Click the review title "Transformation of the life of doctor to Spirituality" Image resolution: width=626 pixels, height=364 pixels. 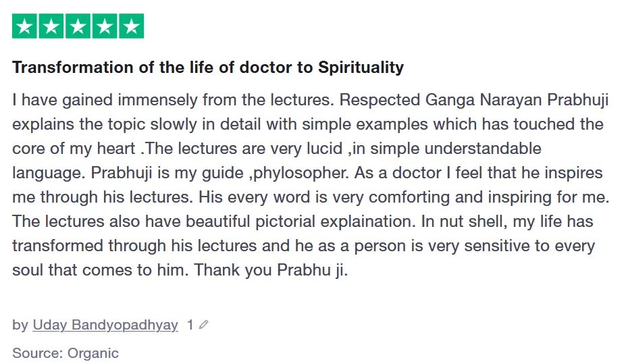coord(208,68)
